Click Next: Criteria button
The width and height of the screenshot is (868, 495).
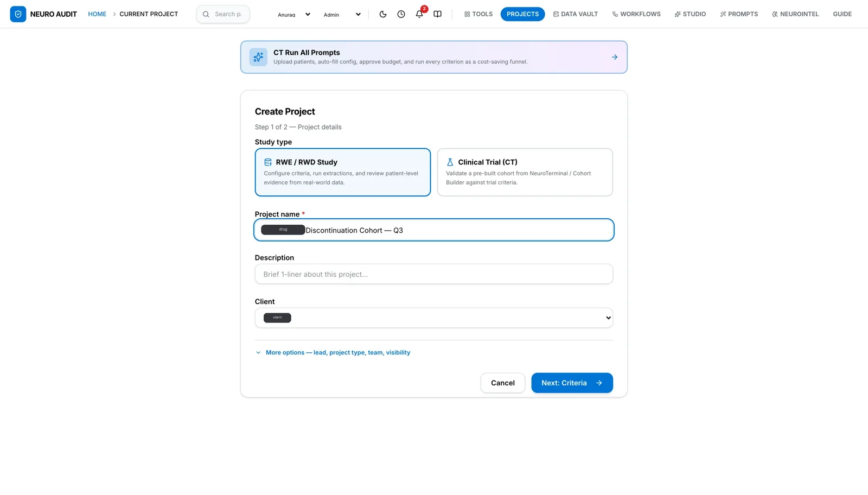(x=572, y=383)
